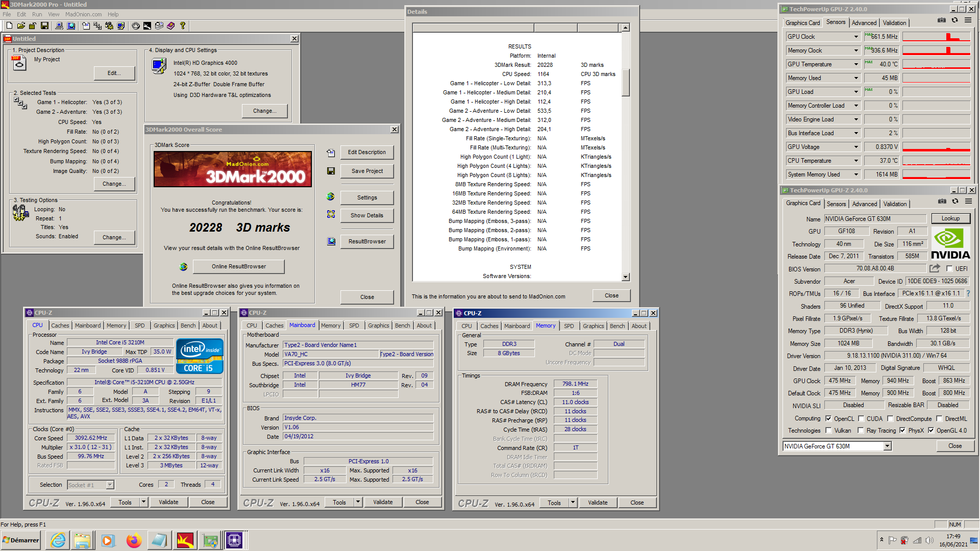Click Validate in CPU-Z Memory window
The image size is (980, 551).
pyautogui.click(x=598, y=503)
